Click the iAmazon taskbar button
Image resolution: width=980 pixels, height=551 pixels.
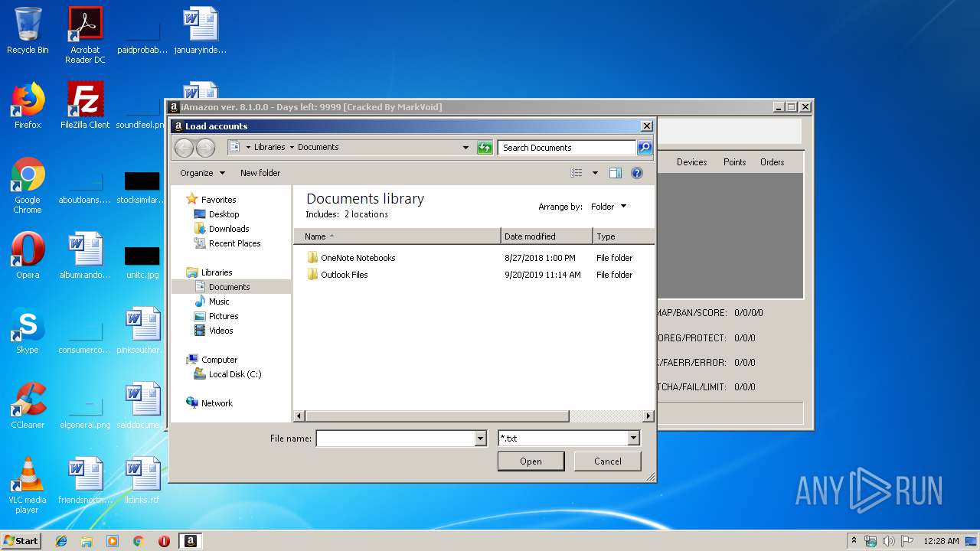190,541
